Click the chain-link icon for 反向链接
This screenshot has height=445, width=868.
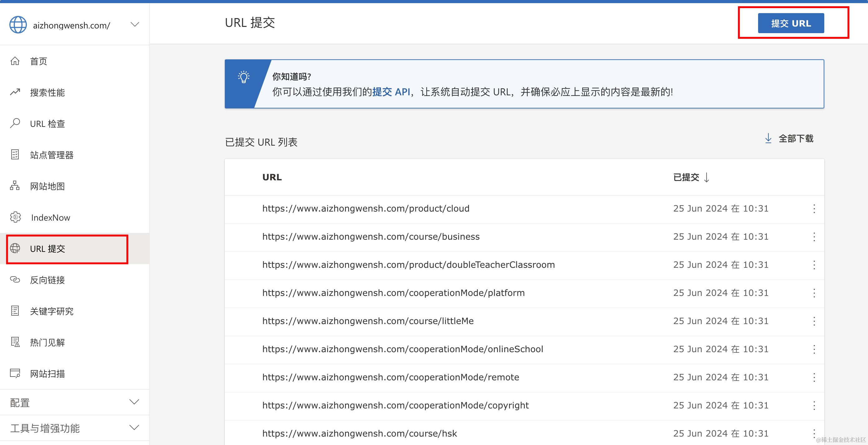coord(15,279)
